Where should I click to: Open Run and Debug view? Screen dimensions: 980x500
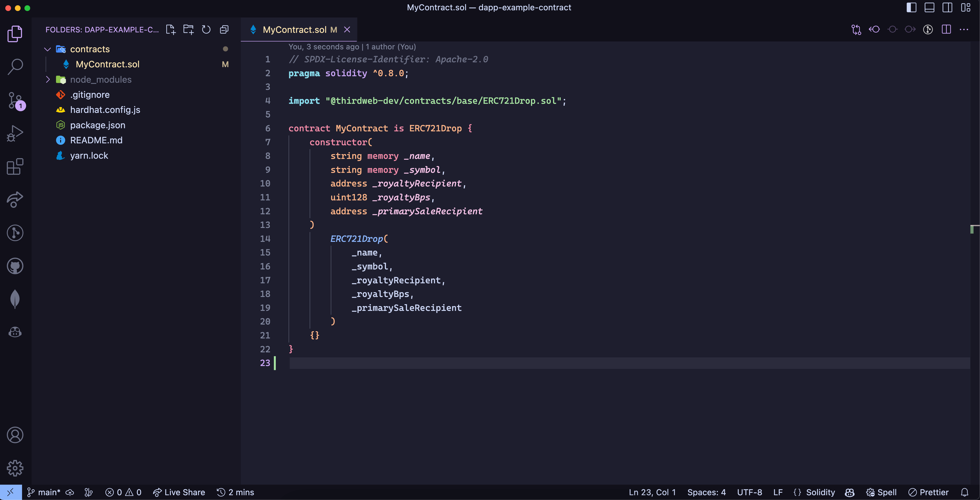[15, 134]
